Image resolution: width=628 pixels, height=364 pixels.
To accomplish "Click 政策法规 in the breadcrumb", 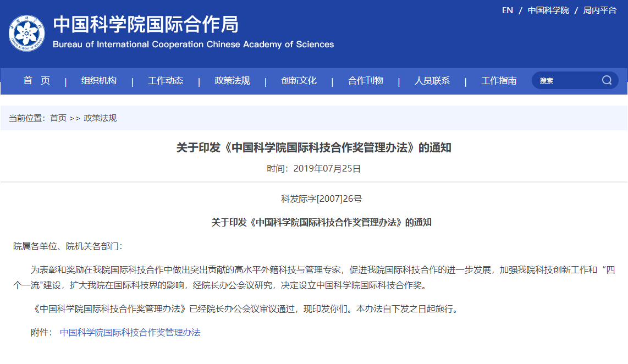I will click(100, 118).
